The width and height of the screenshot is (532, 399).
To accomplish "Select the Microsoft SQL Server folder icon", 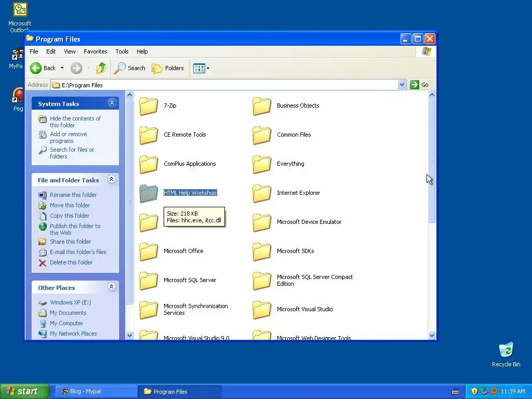I will [148, 281].
